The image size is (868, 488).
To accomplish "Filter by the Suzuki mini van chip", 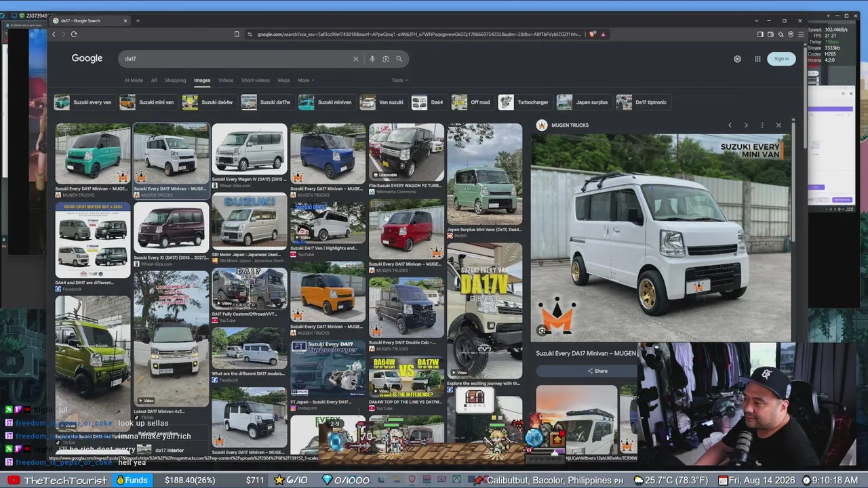I will point(147,102).
